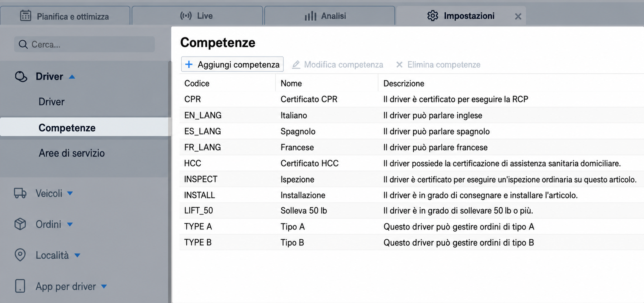
Task: Click Aggiungi competenza button
Action: [232, 64]
